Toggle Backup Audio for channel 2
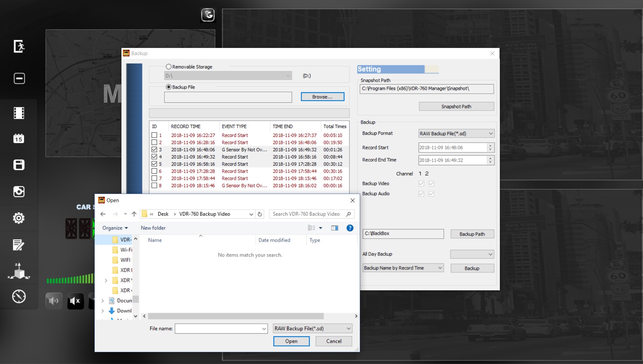 pos(431,194)
